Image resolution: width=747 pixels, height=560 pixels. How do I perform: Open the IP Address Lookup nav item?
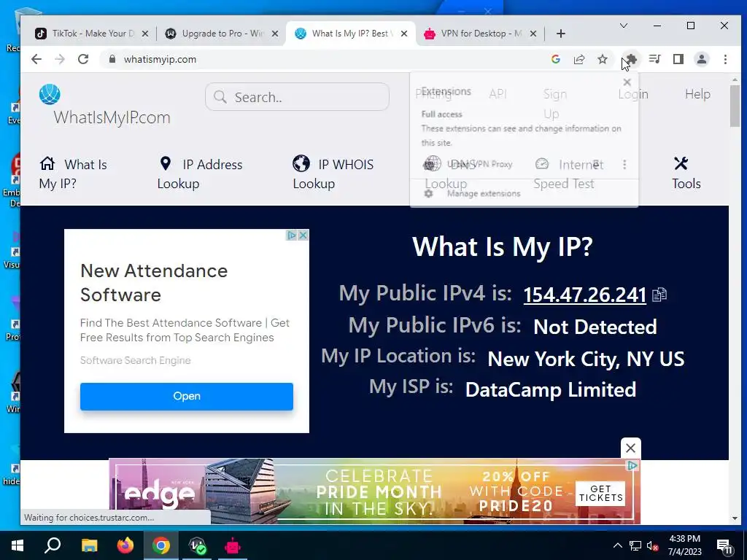coord(200,174)
